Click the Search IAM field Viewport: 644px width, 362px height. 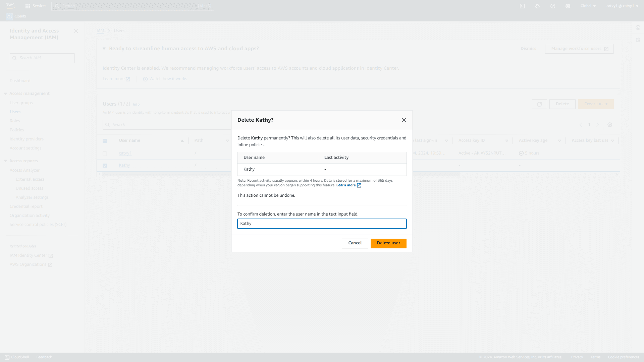[x=42, y=58]
